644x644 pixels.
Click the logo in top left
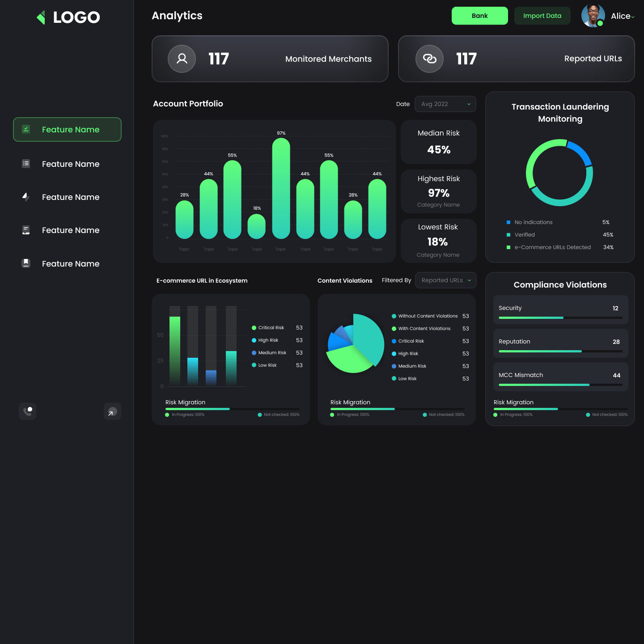pyautogui.click(x=68, y=17)
